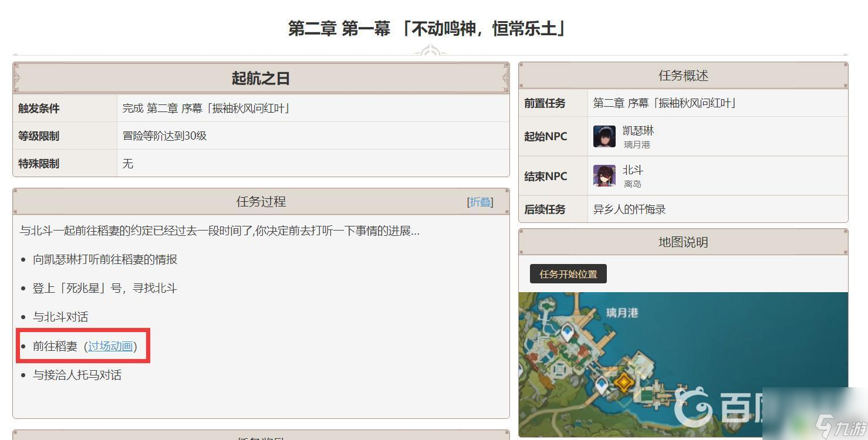The height and width of the screenshot is (440, 868).
Task: Click the 璃月港 map thumbnail
Action: click(683, 364)
